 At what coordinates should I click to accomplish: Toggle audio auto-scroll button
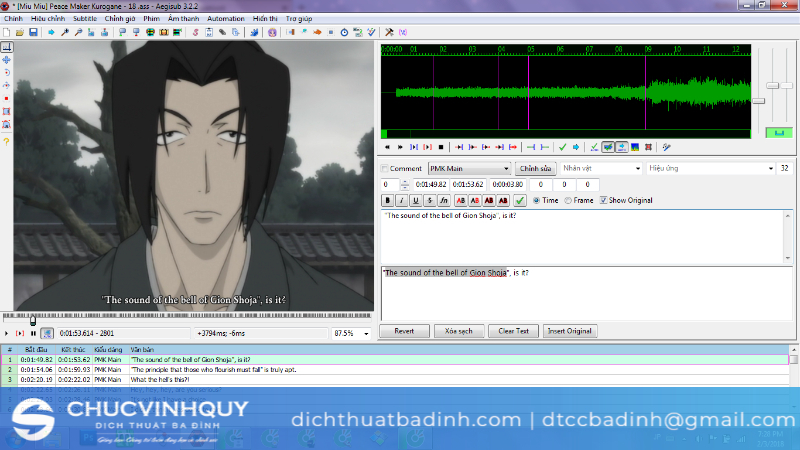tap(621, 147)
